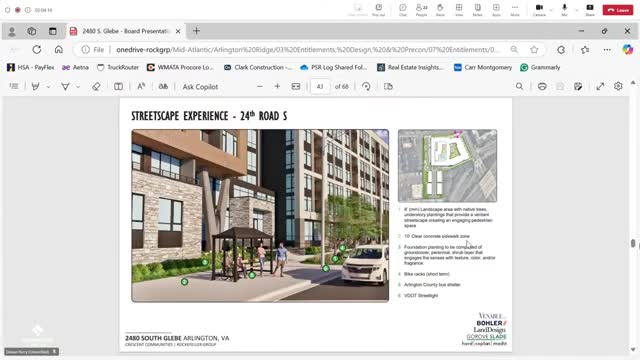The width and height of the screenshot is (640, 360).
Task: Close the 2480 S. Glebe tab
Action: (x=178, y=31)
